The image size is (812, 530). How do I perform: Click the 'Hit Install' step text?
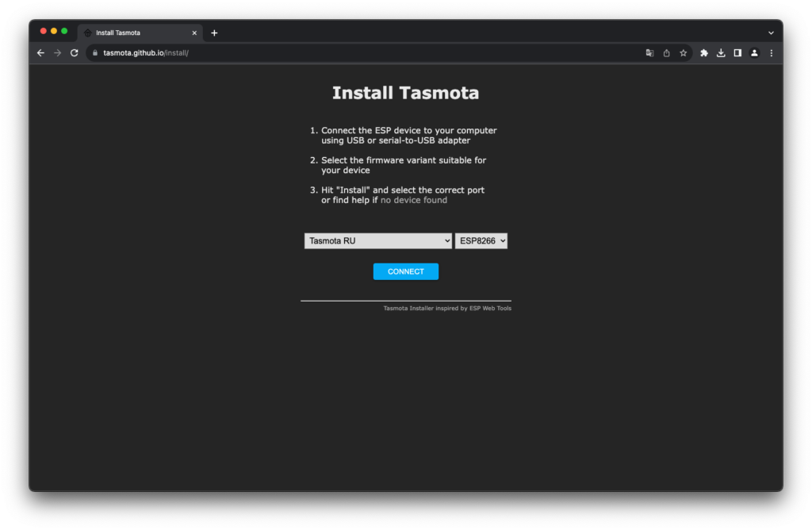402,195
